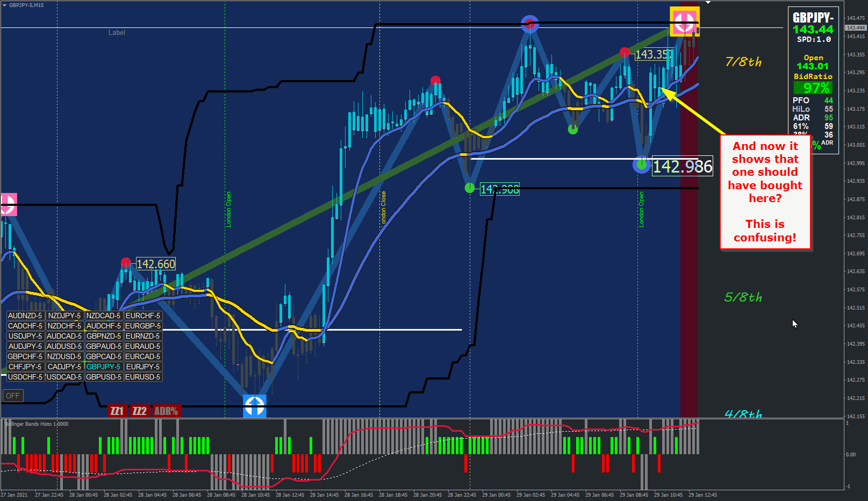Load the USDJPY-5 chart

(x=25, y=336)
